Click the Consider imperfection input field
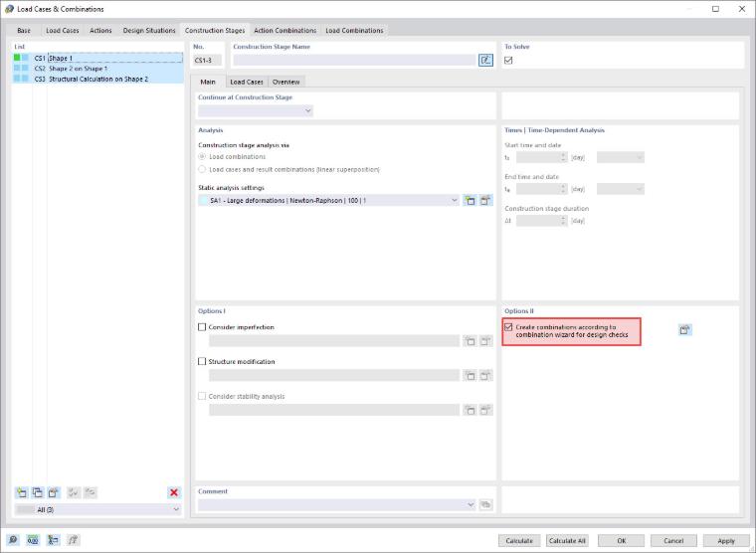This screenshot has height=553, width=756. coord(334,341)
